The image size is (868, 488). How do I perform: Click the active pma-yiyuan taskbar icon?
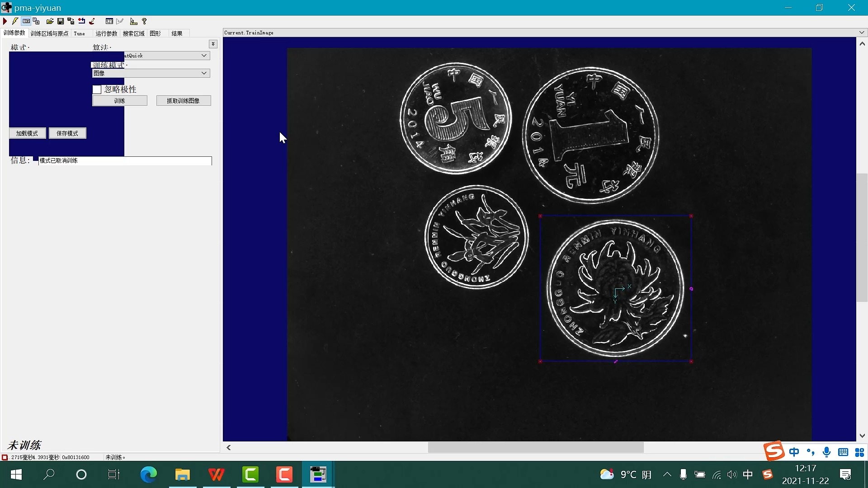tap(318, 474)
